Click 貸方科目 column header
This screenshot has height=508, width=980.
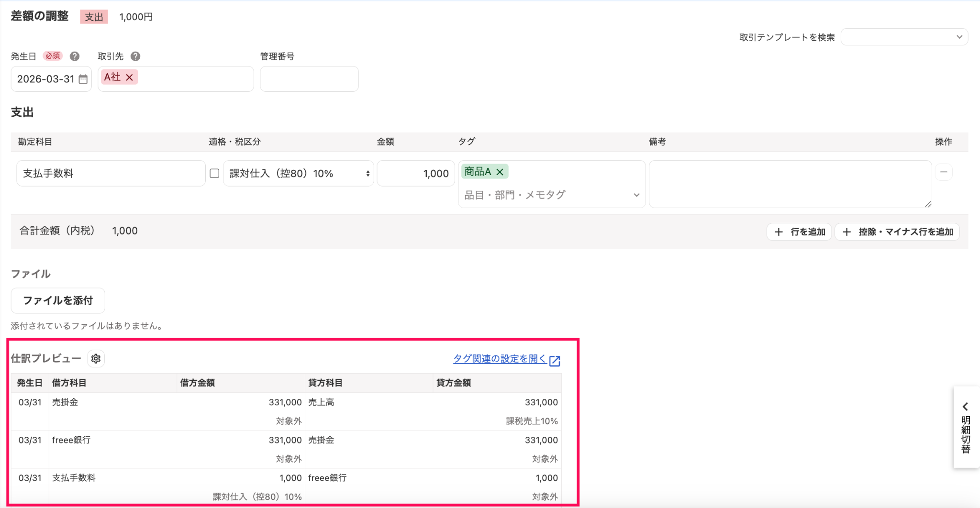click(325, 383)
